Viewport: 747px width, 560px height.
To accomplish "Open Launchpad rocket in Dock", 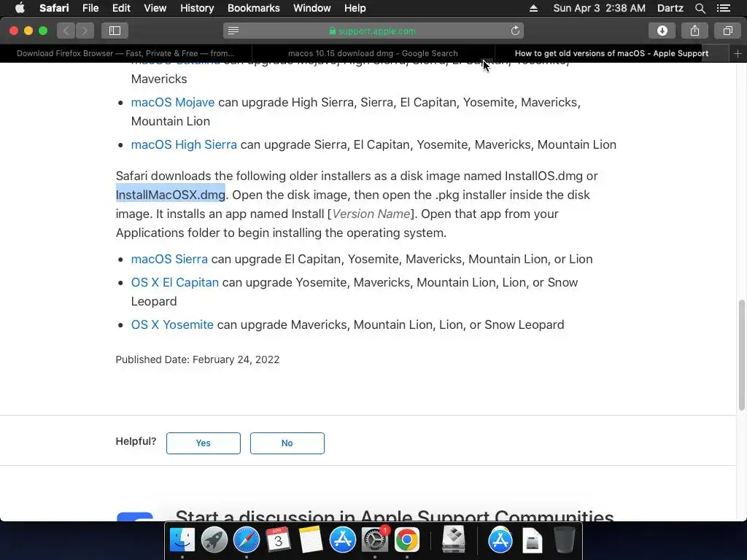I will click(x=214, y=540).
